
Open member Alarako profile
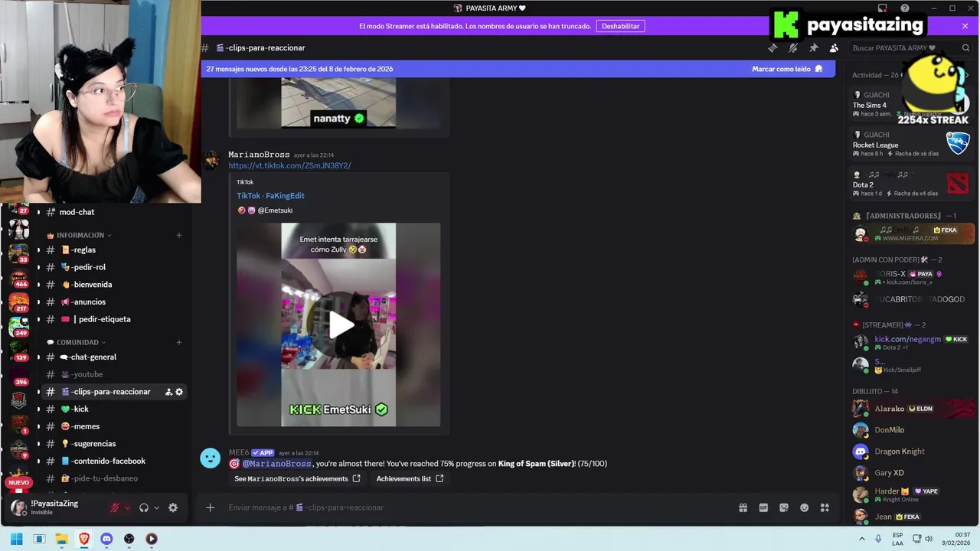coord(911,409)
